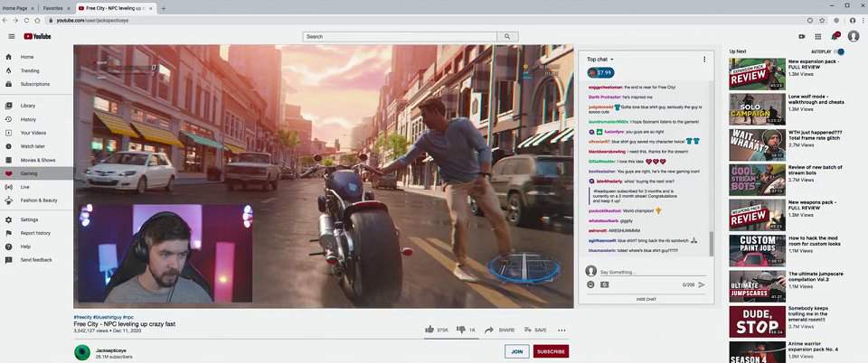Click the Share arrow icon

489,330
